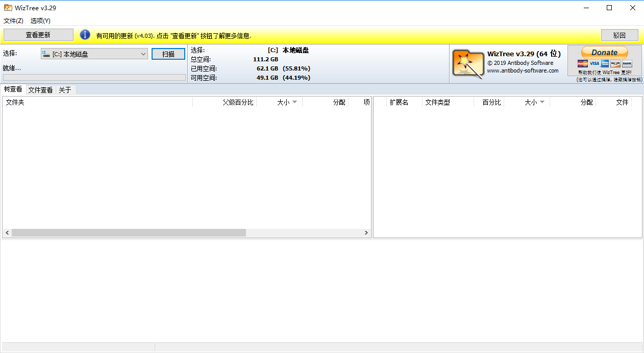Click the MasterCard payment icon
The height and width of the screenshot is (353, 644).
583,63
